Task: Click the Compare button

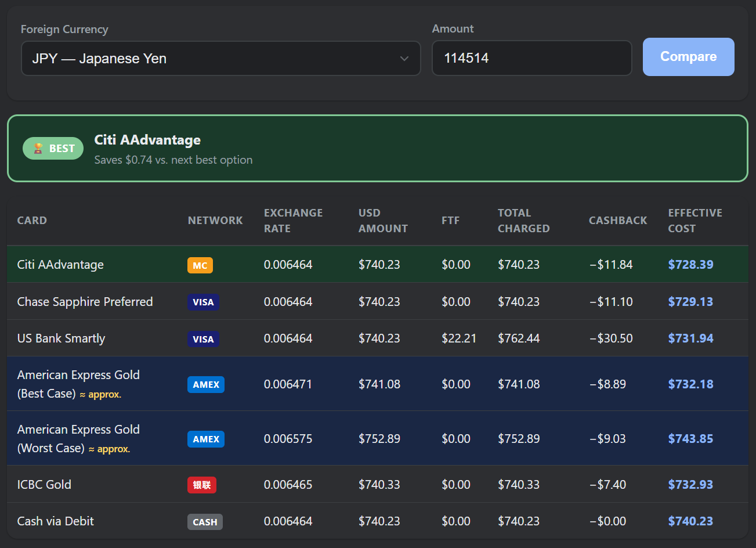Action: pyautogui.click(x=689, y=57)
